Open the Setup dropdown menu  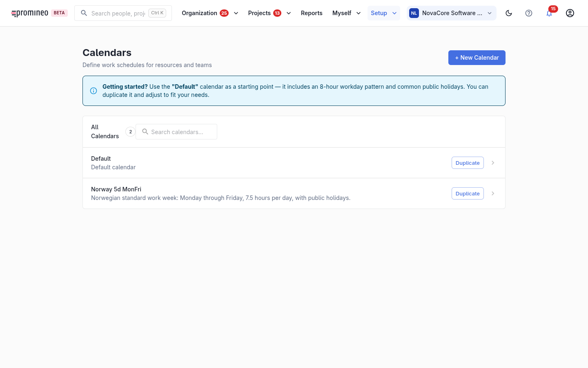tap(383, 13)
